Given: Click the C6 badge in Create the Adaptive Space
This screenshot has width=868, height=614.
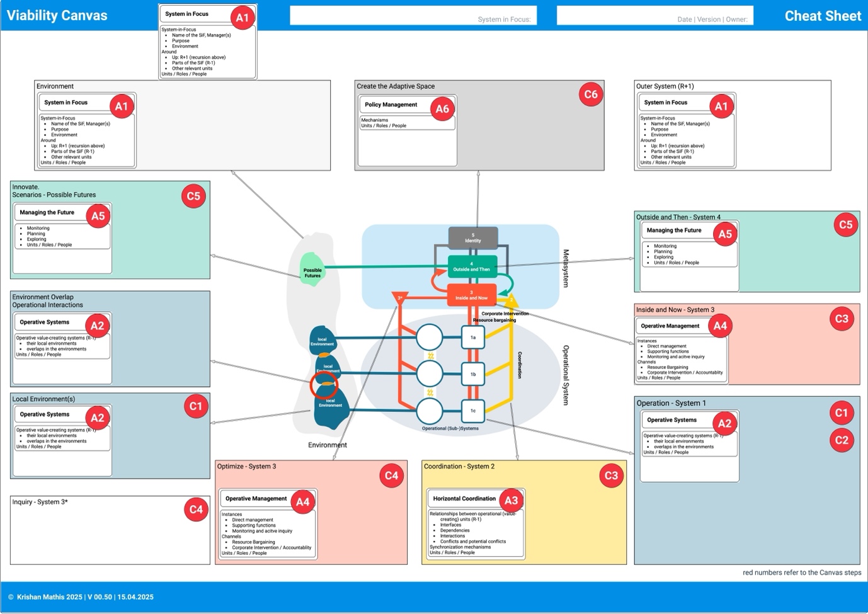Looking at the screenshot, I should point(591,94).
